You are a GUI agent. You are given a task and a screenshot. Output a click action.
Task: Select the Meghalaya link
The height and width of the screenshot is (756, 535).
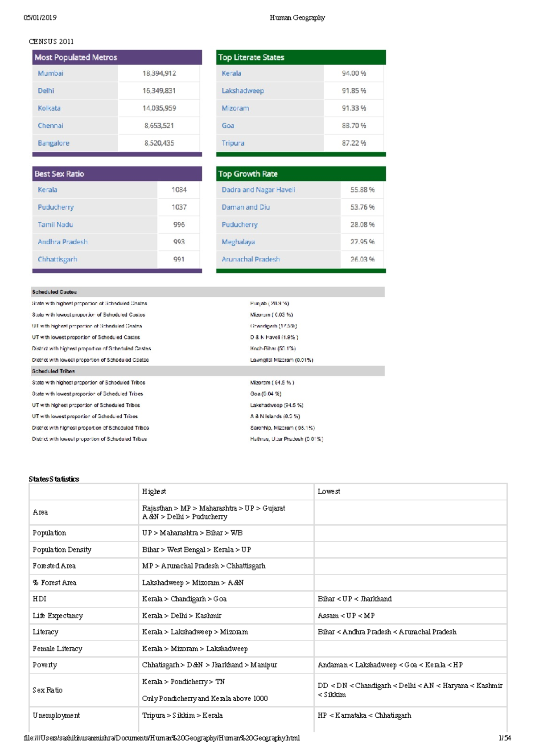tap(238, 242)
